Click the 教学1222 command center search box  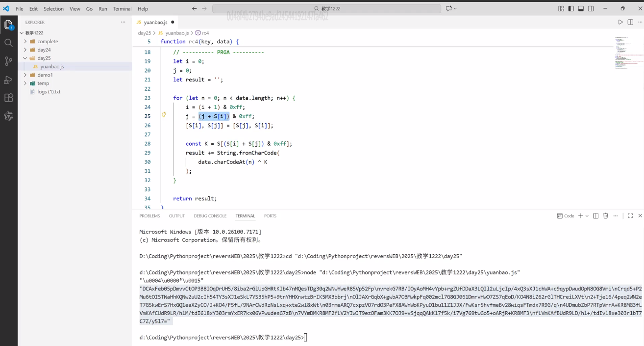pos(326,8)
